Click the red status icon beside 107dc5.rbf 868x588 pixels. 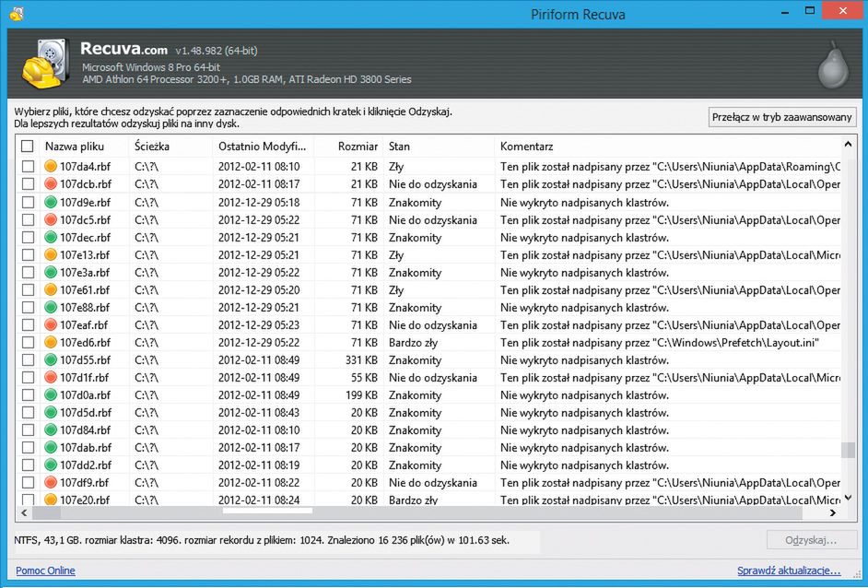51,219
